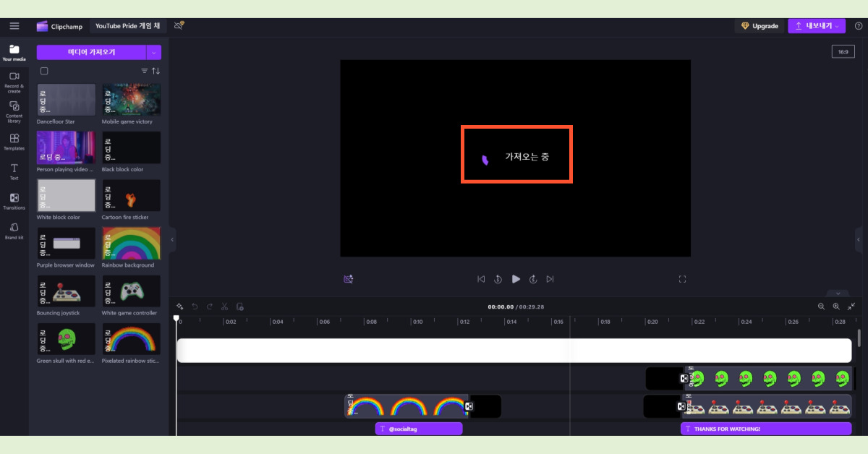Open the hamburger menu
868x454 pixels.
[x=14, y=26]
